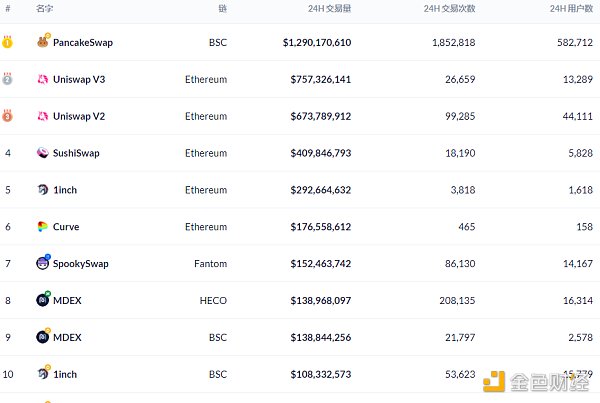This screenshot has height=403, width=600.
Task: Open the BSC MDEX row link
Action: coord(67,337)
